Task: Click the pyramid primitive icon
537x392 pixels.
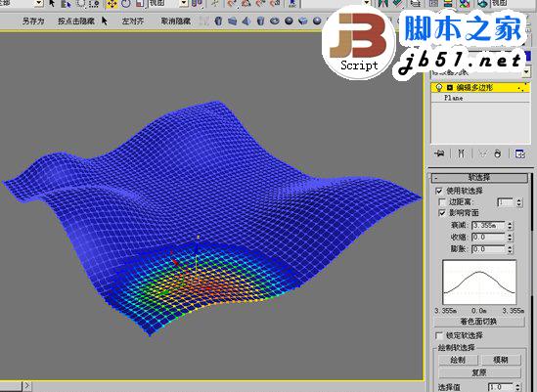Action: pos(246,22)
